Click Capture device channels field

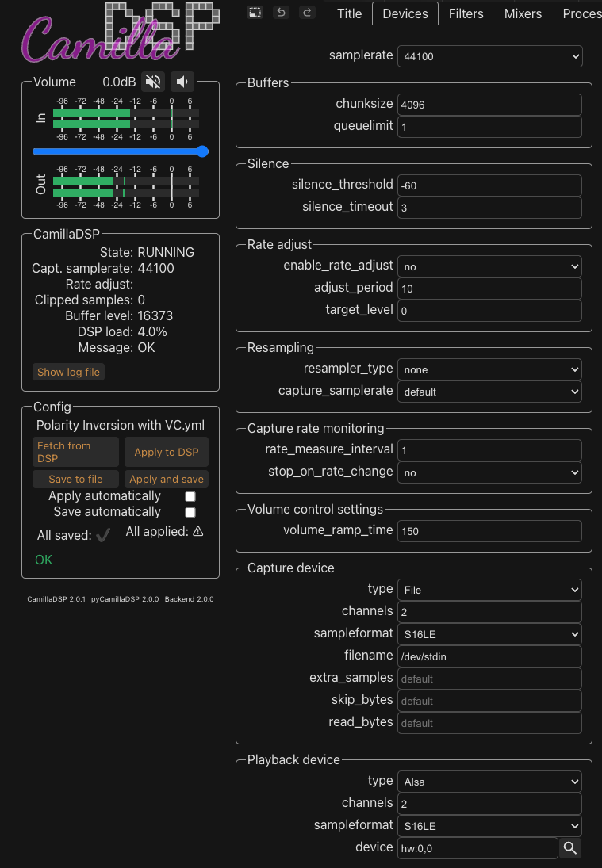(489, 611)
